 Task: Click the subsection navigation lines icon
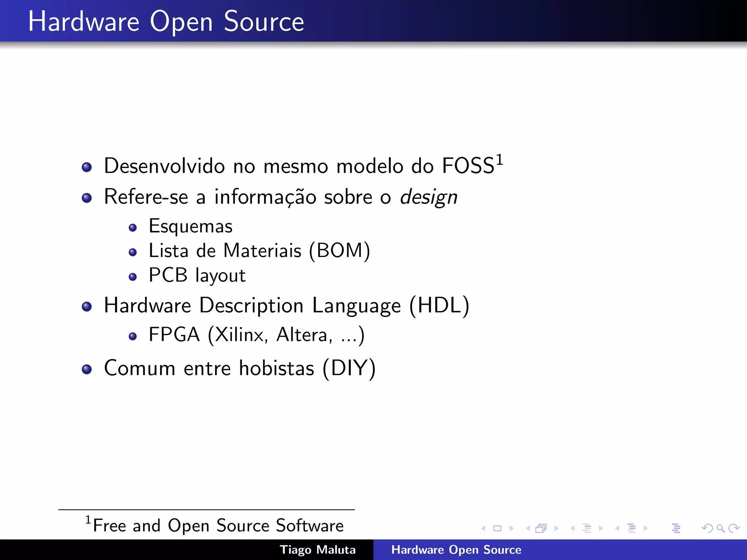[587, 528]
